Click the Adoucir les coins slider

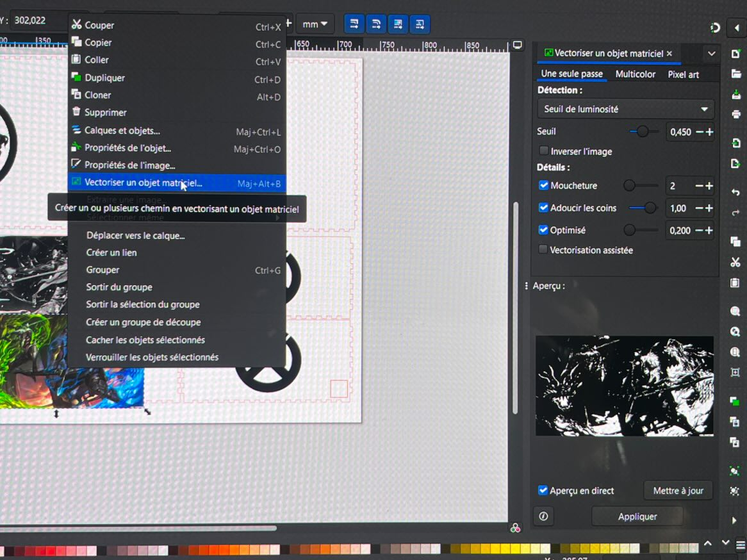(x=643, y=208)
